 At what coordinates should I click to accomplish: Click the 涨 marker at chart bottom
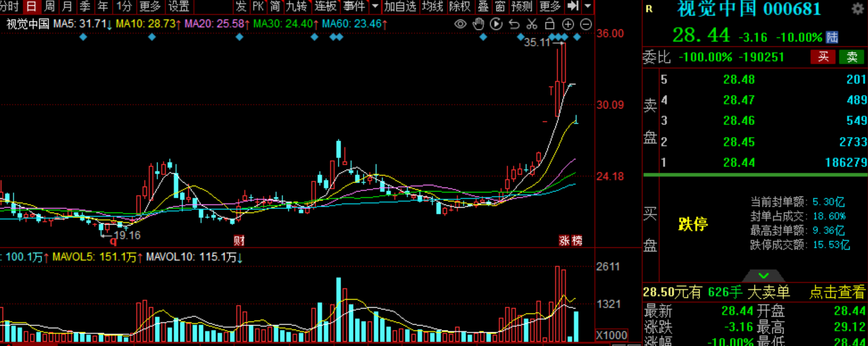tap(564, 241)
